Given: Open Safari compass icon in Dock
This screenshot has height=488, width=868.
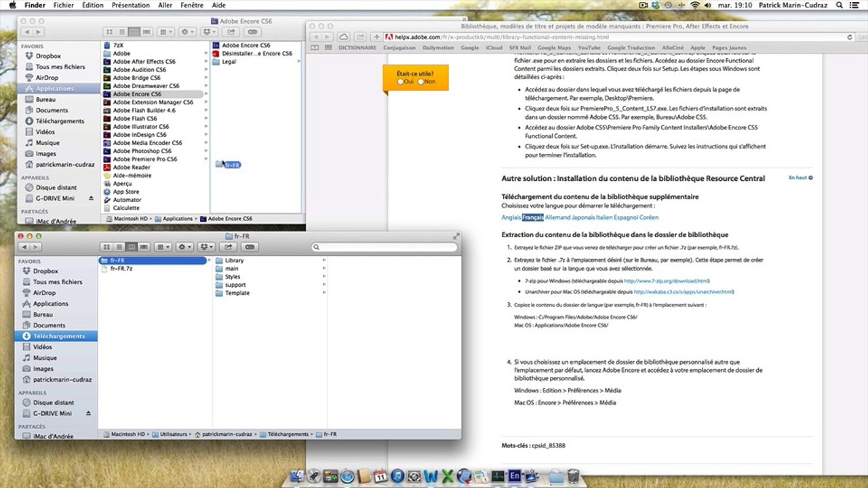Looking at the screenshot, I should (347, 477).
